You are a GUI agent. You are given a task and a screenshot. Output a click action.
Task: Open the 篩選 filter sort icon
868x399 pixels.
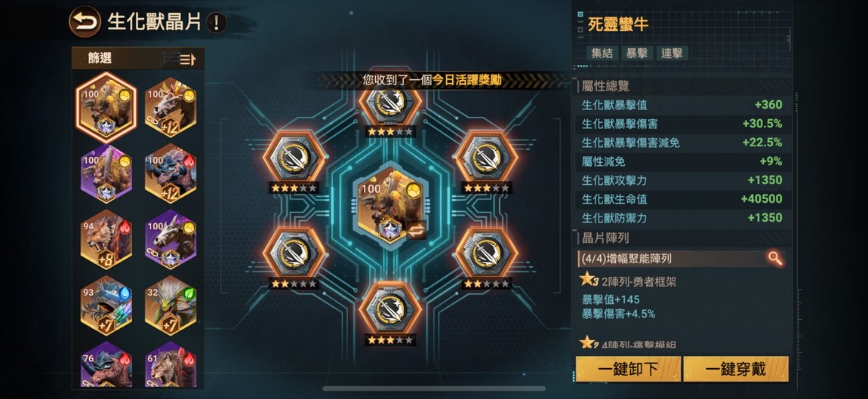[188, 60]
